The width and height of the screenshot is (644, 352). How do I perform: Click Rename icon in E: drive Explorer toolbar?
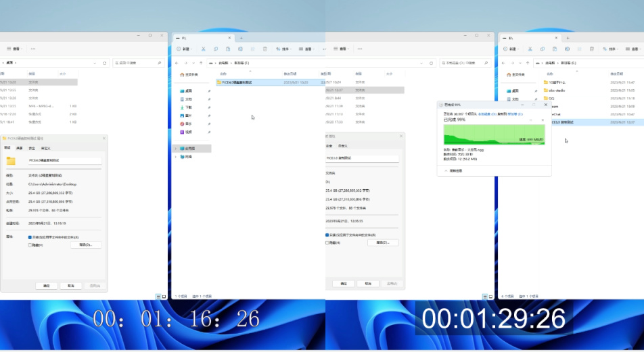567,49
